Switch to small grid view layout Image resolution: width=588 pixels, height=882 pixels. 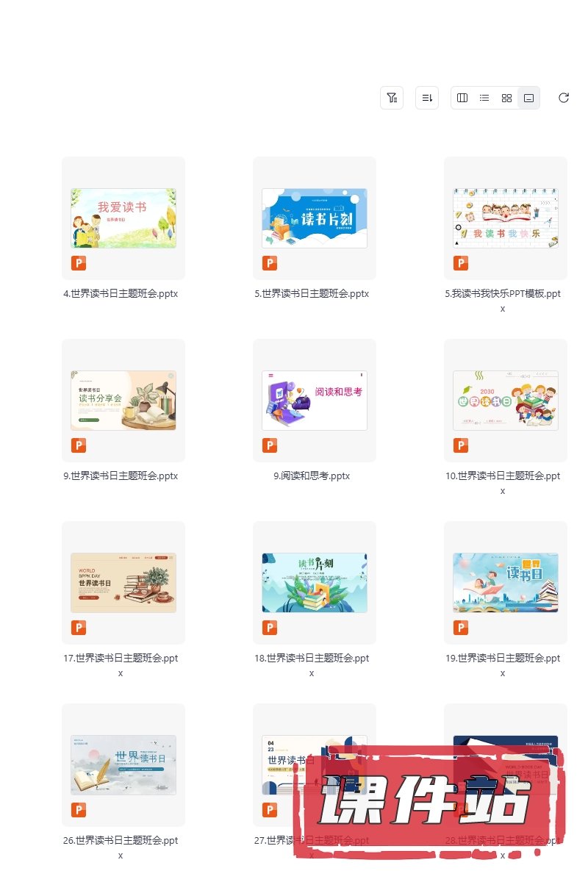(506, 98)
